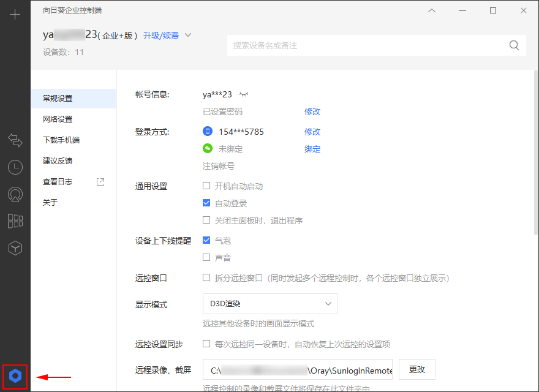This screenshot has width=539, height=392.
Task: Click the 升级/续费 link
Action: click(161, 36)
